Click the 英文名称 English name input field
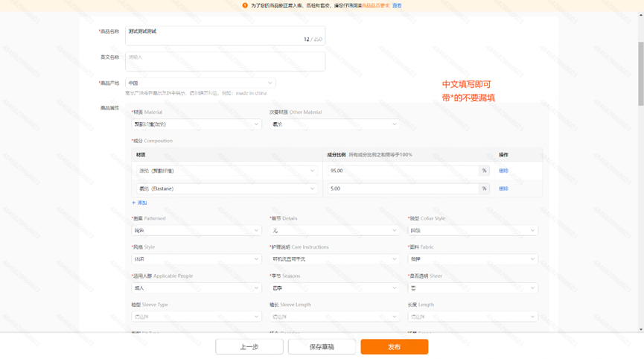Image resolution: width=644 pixels, height=359 pixels. (225, 61)
